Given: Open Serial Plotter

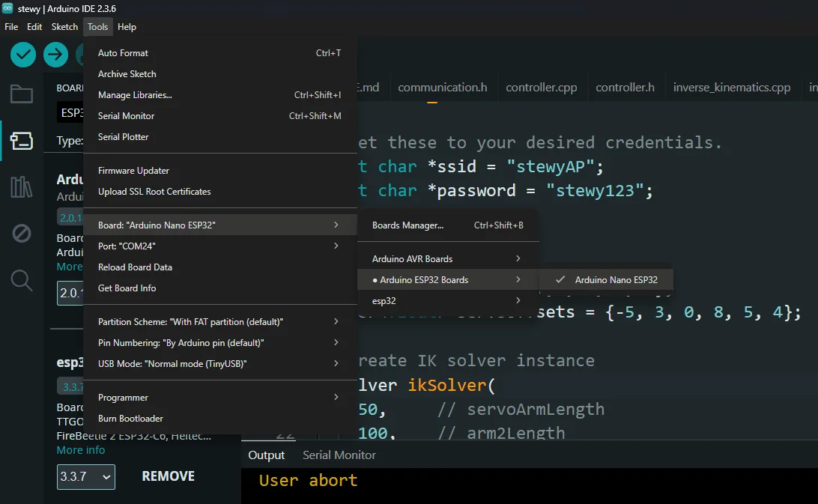Looking at the screenshot, I should 219,137.
